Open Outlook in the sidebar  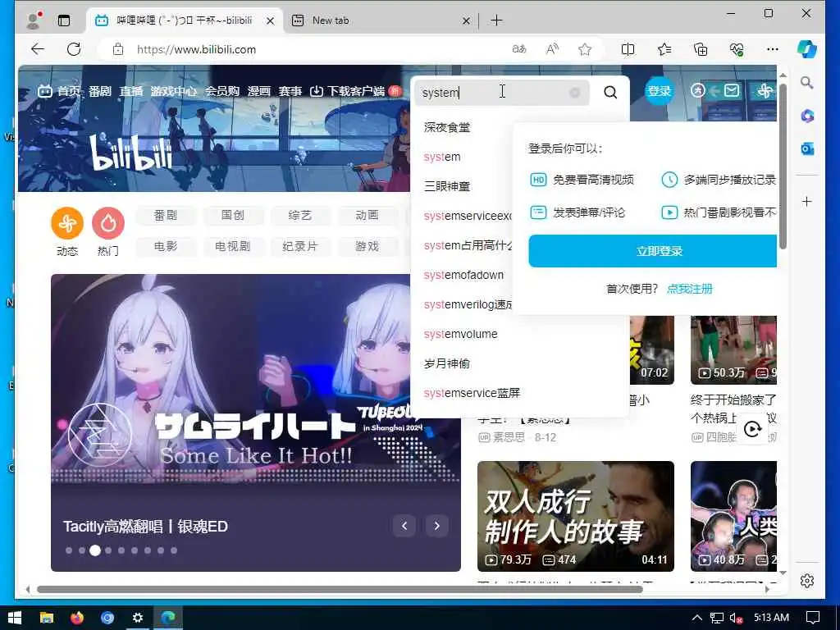coord(807,149)
